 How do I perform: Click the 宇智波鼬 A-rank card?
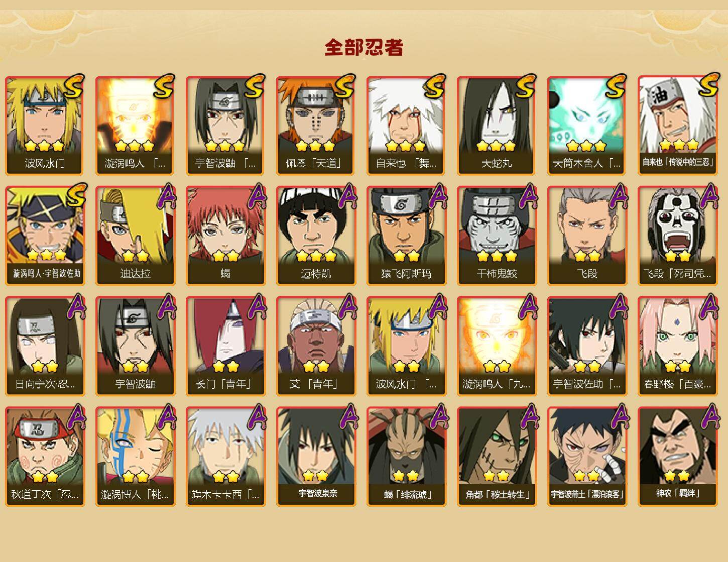pos(135,346)
